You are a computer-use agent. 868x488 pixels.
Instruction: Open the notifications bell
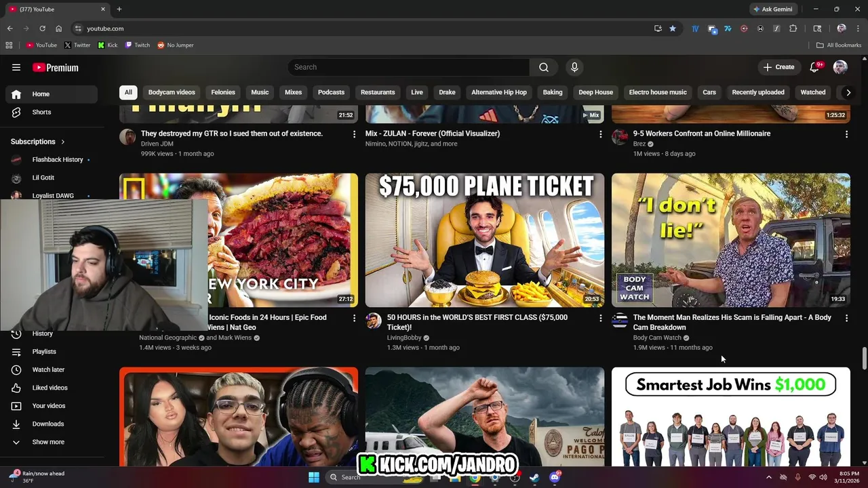pos(815,67)
